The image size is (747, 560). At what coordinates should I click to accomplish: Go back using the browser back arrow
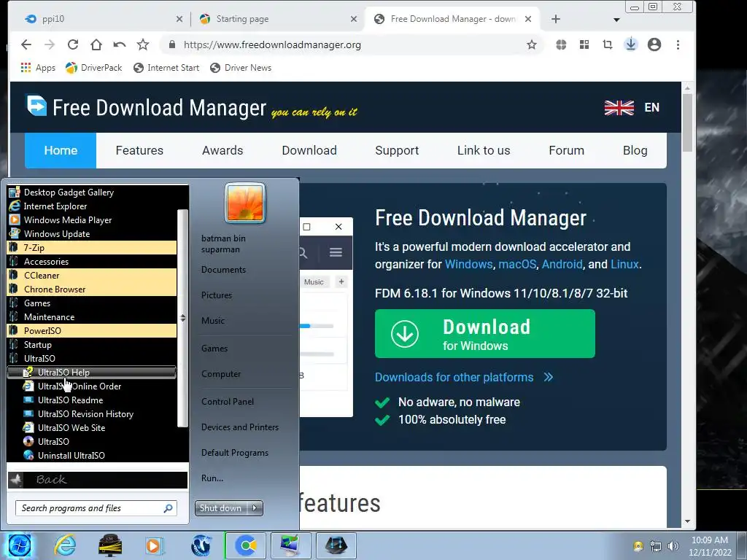[x=26, y=44]
